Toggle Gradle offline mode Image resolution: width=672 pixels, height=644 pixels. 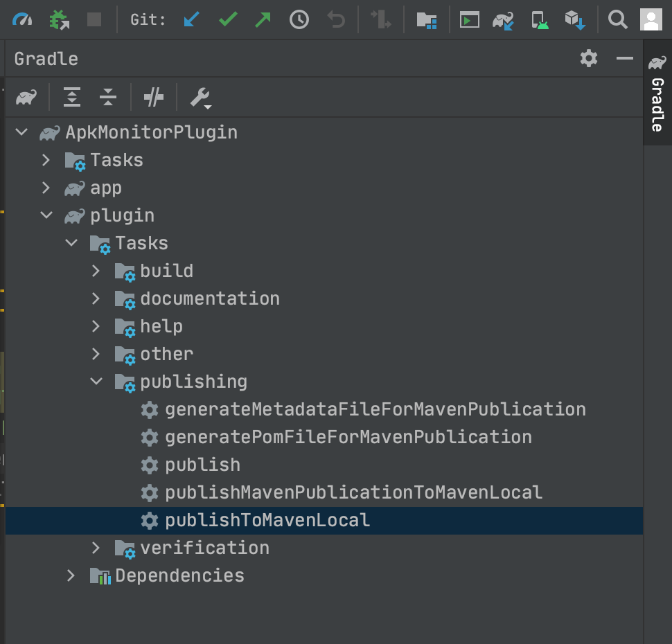[x=153, y=98]
